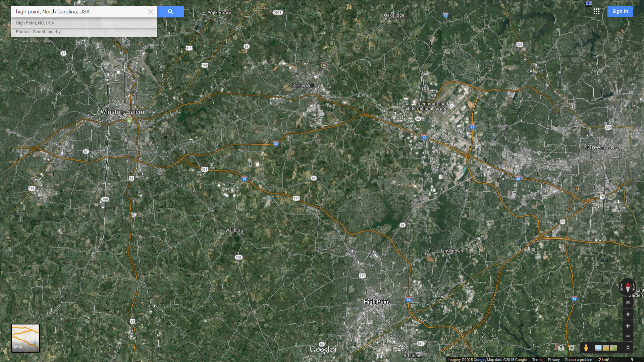Click the Sign in button
The image size is (644, 362).
point(620,11)
